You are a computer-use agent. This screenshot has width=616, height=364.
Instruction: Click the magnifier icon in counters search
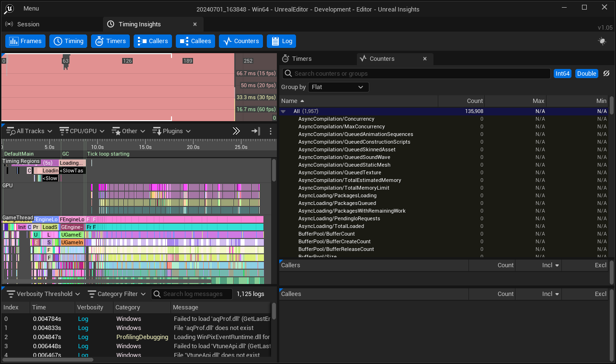tap(288, 73)
